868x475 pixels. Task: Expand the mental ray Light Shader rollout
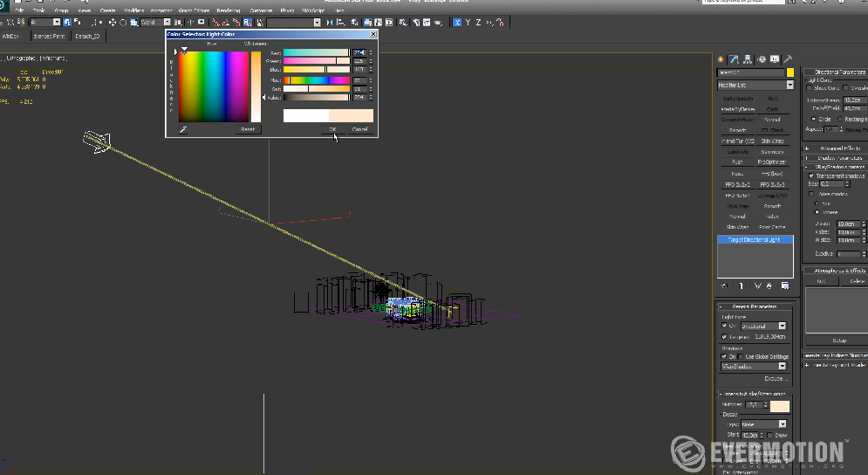pyautogui.click(x=836, y=365)
